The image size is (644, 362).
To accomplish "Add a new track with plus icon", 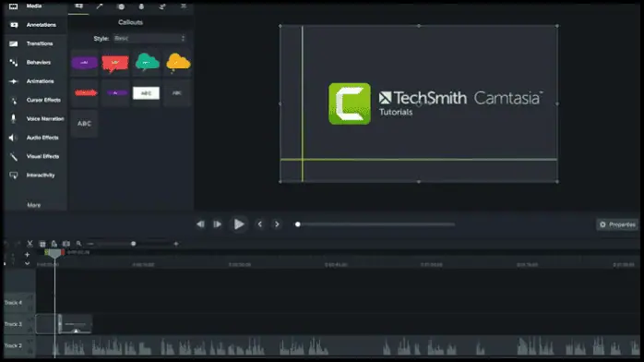I will click(27, 255).
